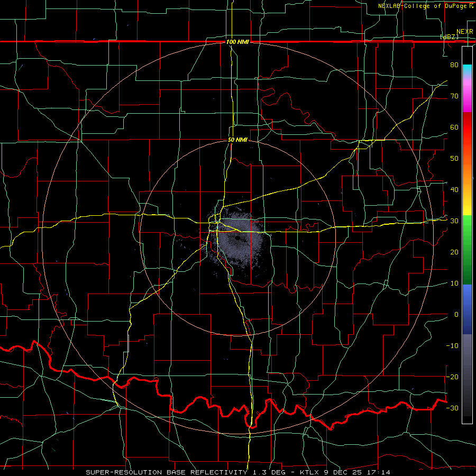Viewport: 476px width, 476px height.
Task: Click the '50' value on the dBZ scale
Action: pyautogui.click(x=454, y=159)
